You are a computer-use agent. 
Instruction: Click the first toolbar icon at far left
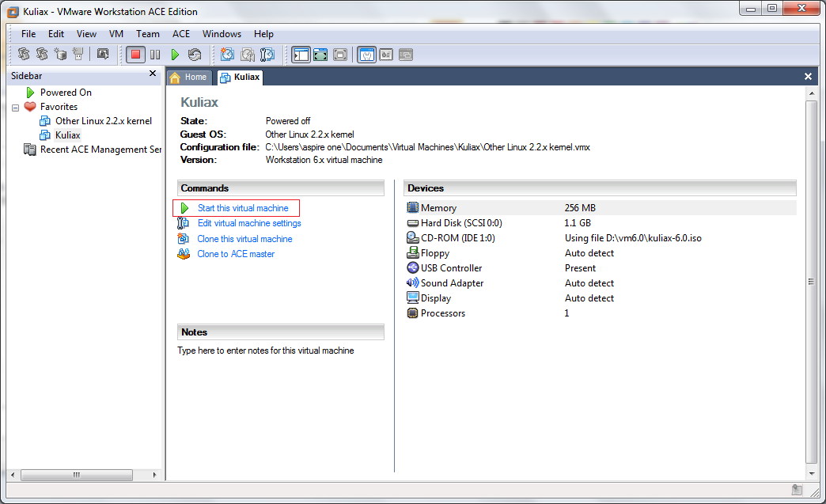coord(24,54)
